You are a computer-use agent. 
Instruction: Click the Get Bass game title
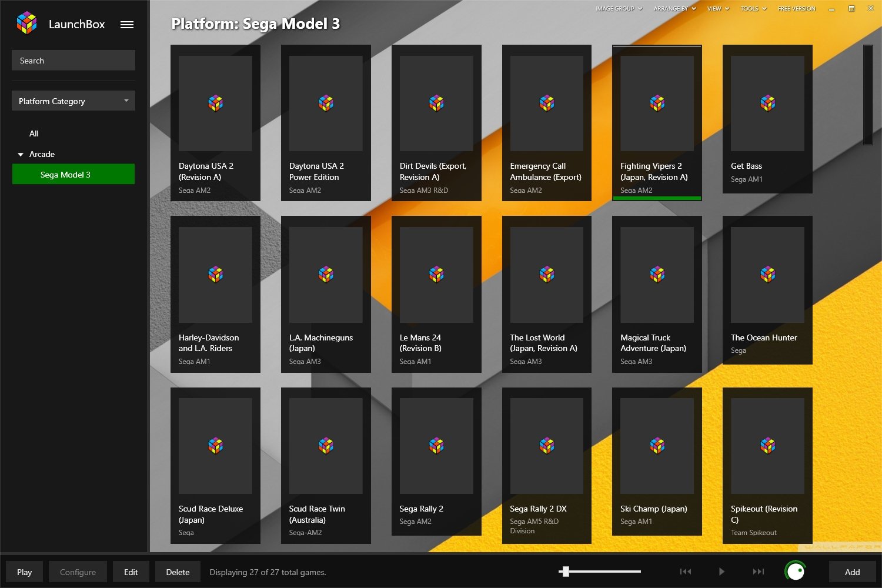click(746, 166)
